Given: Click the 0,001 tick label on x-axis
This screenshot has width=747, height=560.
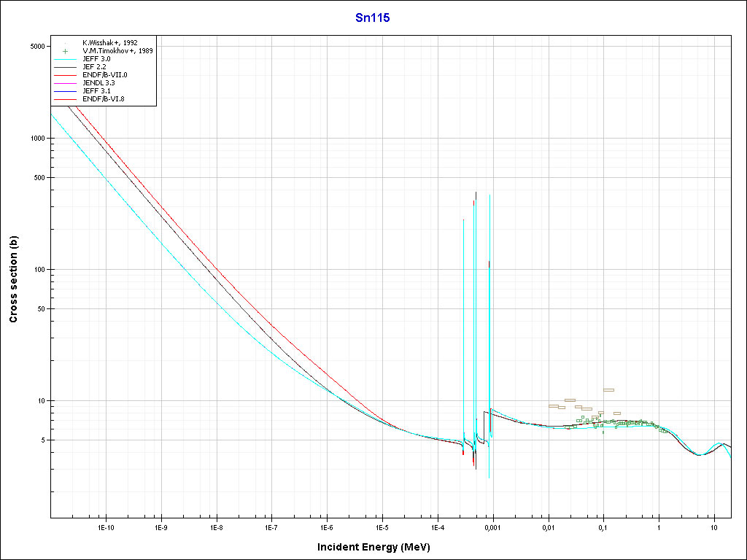Looking at the screenshot, I should 492,527.
